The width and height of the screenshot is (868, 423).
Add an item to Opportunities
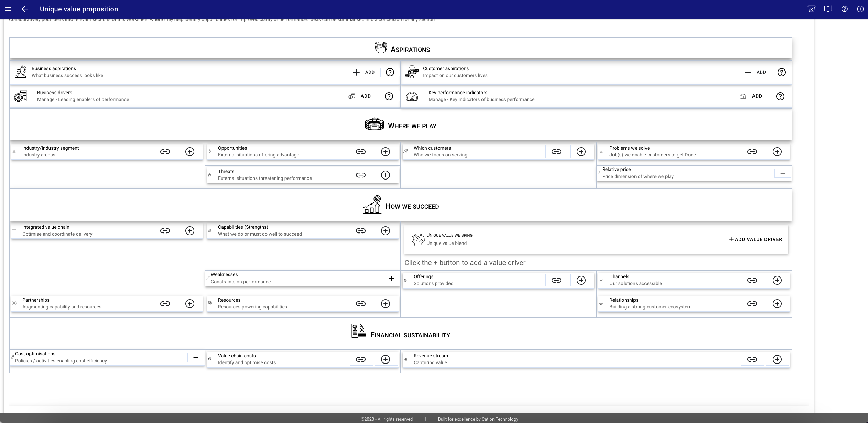(386, 152)
